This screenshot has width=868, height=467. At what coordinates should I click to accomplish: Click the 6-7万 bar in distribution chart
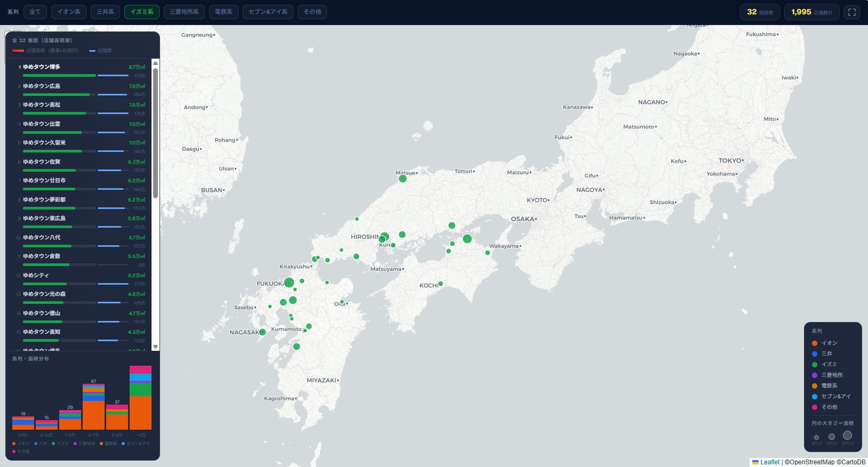(93, 407)
